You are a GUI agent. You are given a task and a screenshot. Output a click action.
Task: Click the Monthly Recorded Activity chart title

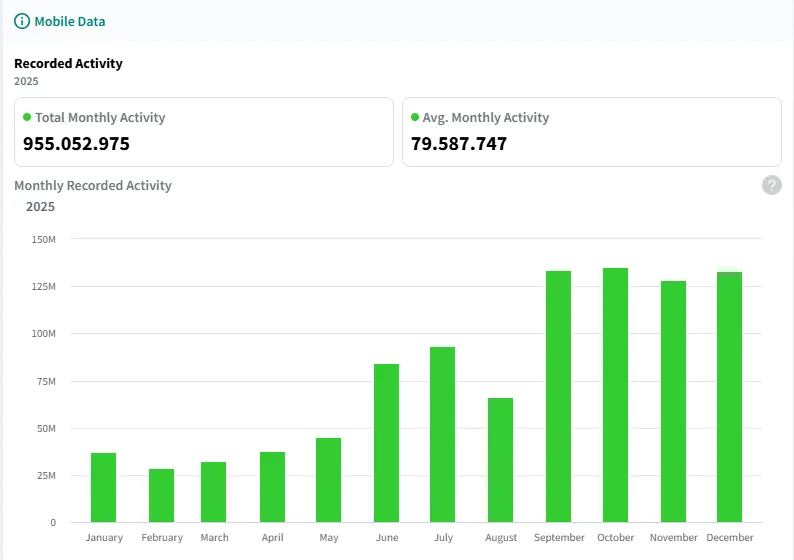coord(93,185)
